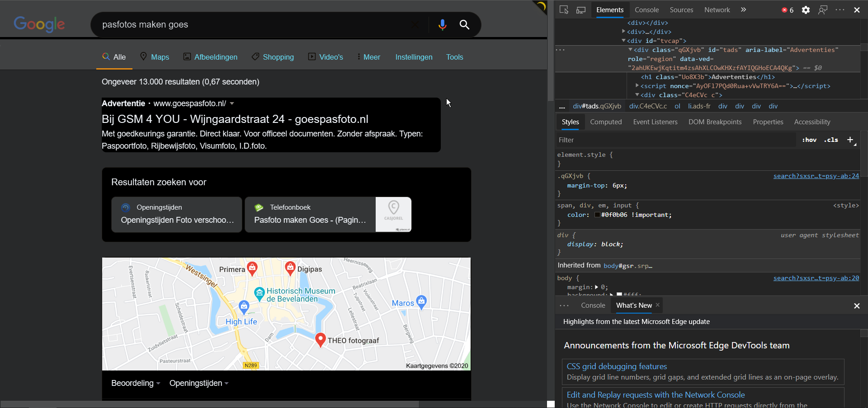868x408 pixels.
Task: Click the Historisch Museum de Bevelanden marker
Action: [x=259, y=294]
